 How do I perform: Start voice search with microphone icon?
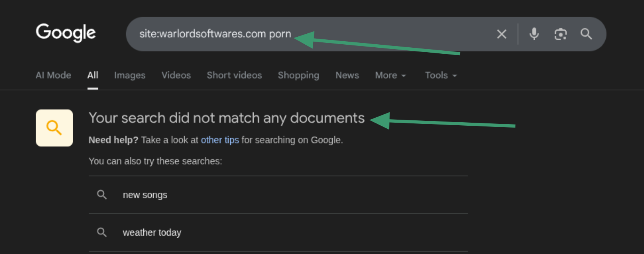[x=534, y=34]
